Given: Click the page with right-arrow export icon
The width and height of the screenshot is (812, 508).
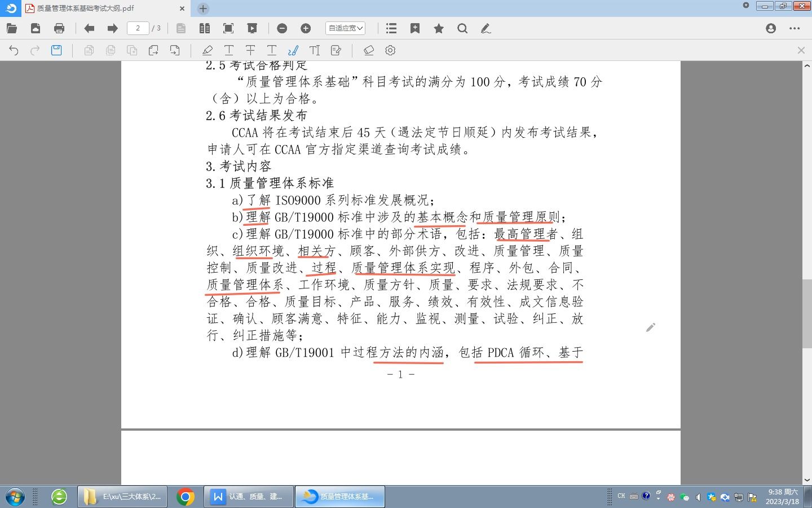Looking at the screenshot, I should [153, 50].
